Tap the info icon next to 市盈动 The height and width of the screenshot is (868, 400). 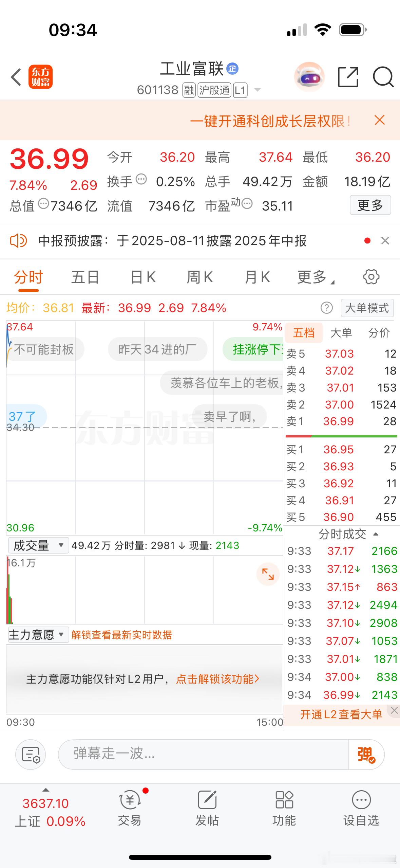click(247, 203)
